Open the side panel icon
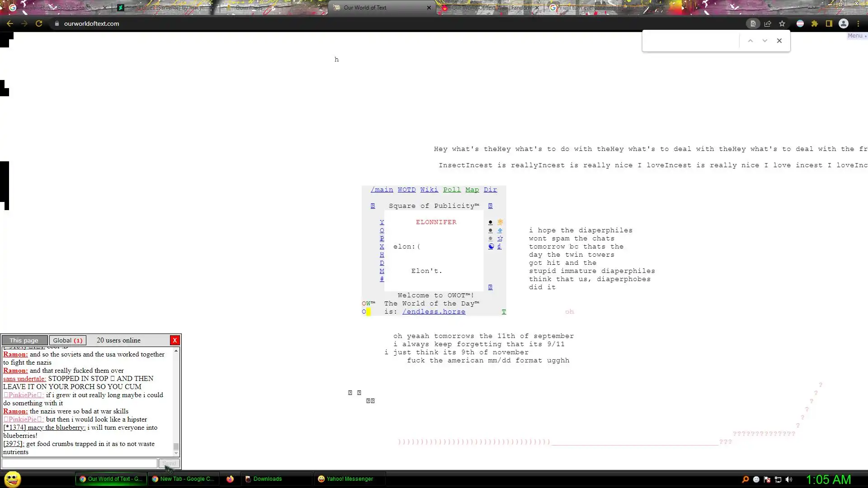Viewport: 868px width, 488px height. click(x=829, y=23)
